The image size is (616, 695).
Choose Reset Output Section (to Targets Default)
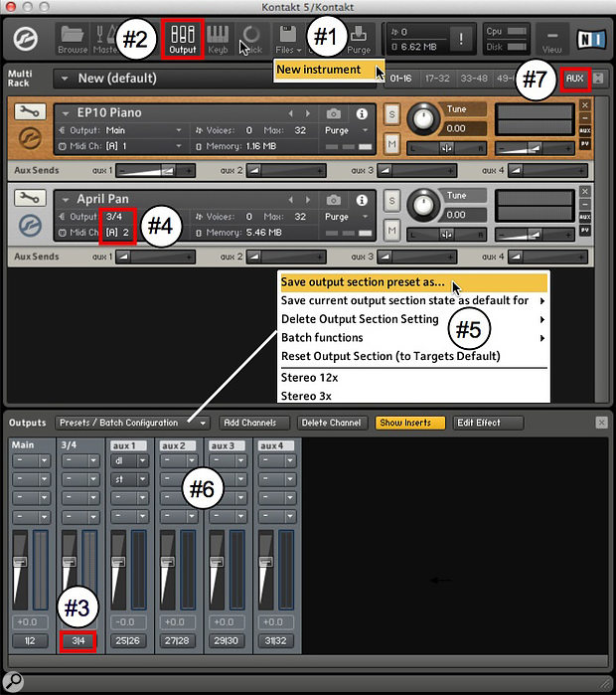click(x=414, y=356)
